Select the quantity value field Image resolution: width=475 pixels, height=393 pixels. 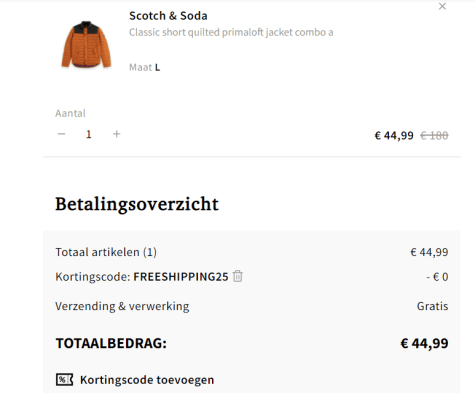[x=89, y=134]
